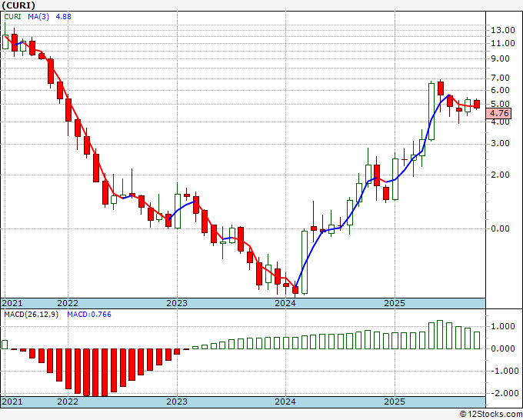Click the highlighted 4.76 current price tag
The height and width of the screenshot is (420, 523).
point(498,113)
